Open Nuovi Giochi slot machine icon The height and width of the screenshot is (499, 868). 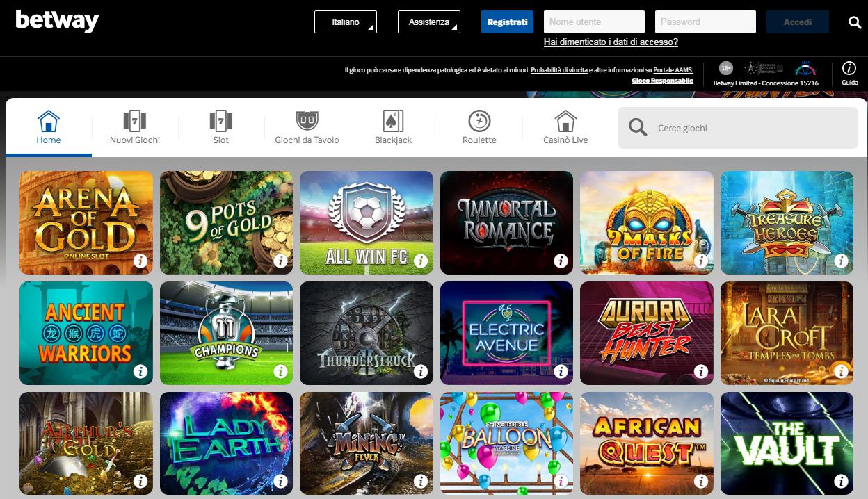134,120
